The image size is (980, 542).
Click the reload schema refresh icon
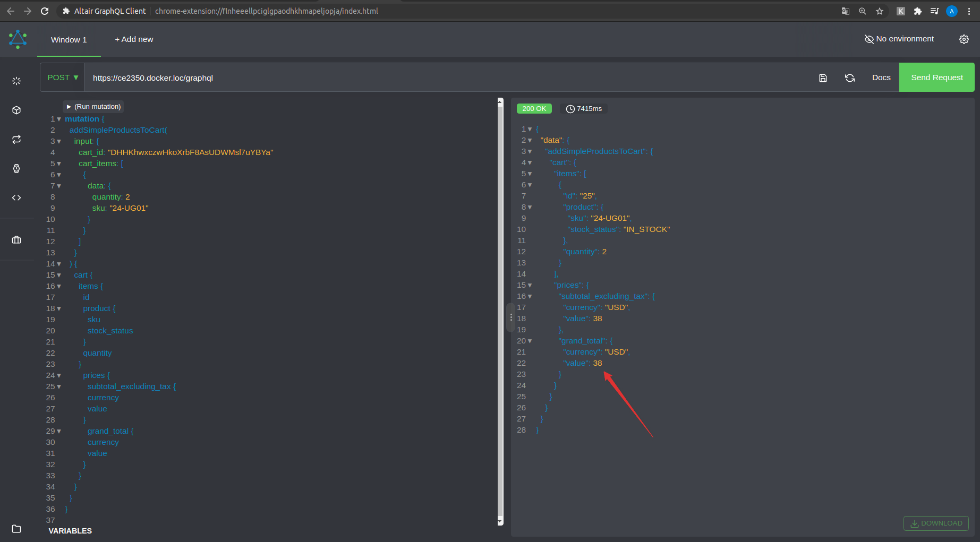pyautogui.click(x=850, y=78)
